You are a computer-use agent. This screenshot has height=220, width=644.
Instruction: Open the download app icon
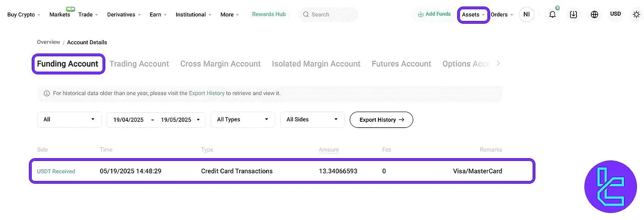click(x=574, y=14)
